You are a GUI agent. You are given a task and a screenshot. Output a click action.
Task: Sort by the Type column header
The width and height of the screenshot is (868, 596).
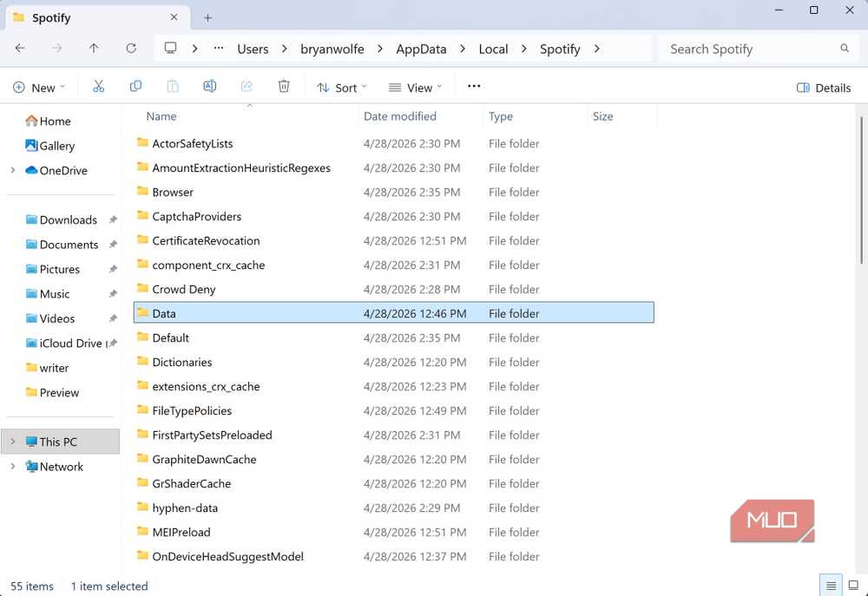(501, 116)
